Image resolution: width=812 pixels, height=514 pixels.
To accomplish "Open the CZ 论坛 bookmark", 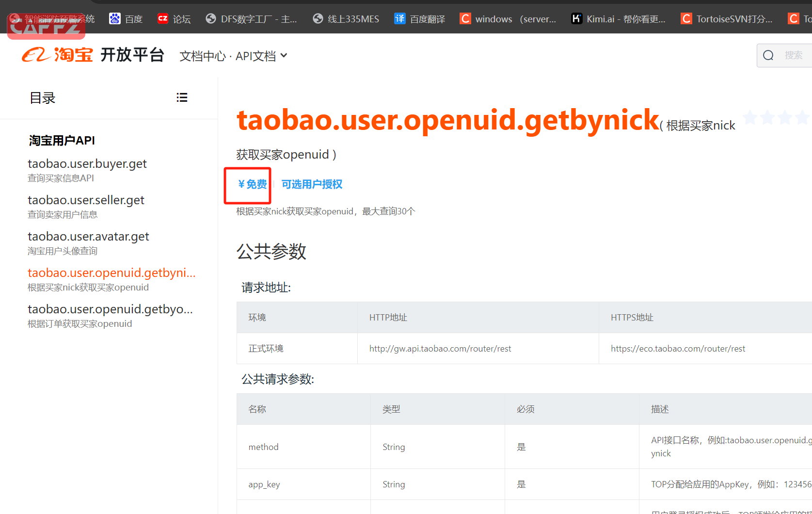I will click(174, 19).
